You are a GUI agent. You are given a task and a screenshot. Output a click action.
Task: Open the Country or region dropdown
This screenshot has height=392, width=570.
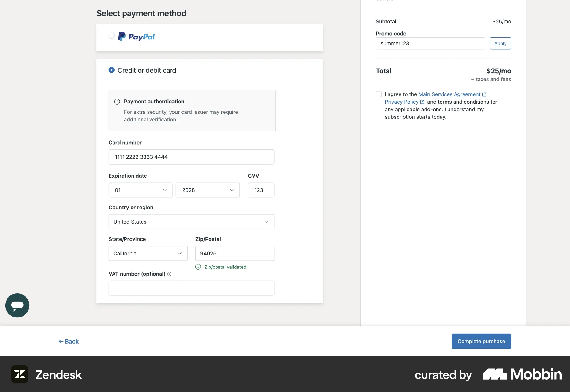tap(191, 222)
